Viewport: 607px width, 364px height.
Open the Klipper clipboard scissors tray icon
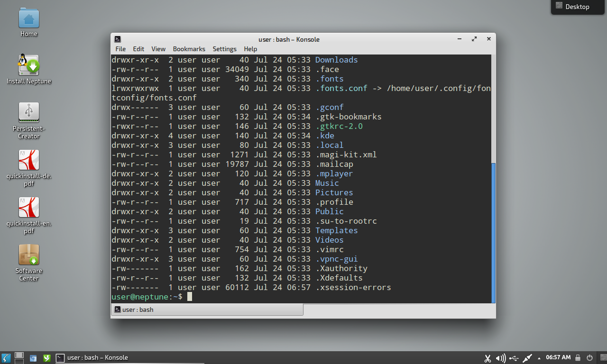(x=487, y=358)
